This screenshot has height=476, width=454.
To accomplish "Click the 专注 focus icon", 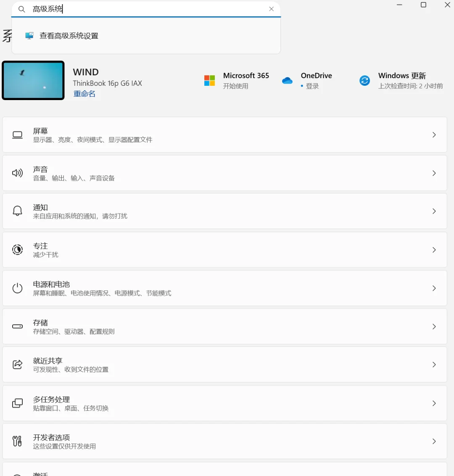I will tap(17, 249).
